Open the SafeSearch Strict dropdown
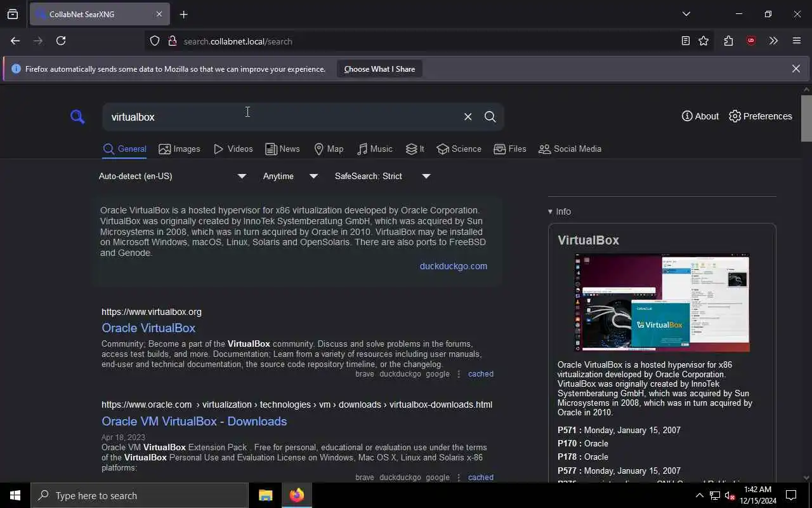This screenshot has height=508, width=812. (x=383, y=177)
